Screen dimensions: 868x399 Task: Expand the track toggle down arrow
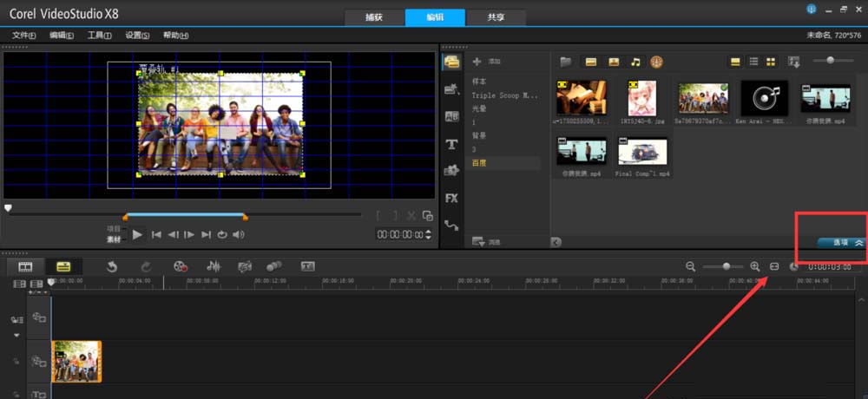(x=16, y=336)
